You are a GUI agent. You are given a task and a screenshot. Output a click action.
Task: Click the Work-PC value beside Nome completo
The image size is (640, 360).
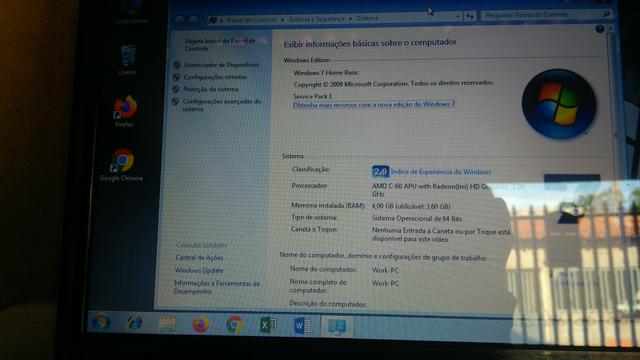click(x=385, y=283)
